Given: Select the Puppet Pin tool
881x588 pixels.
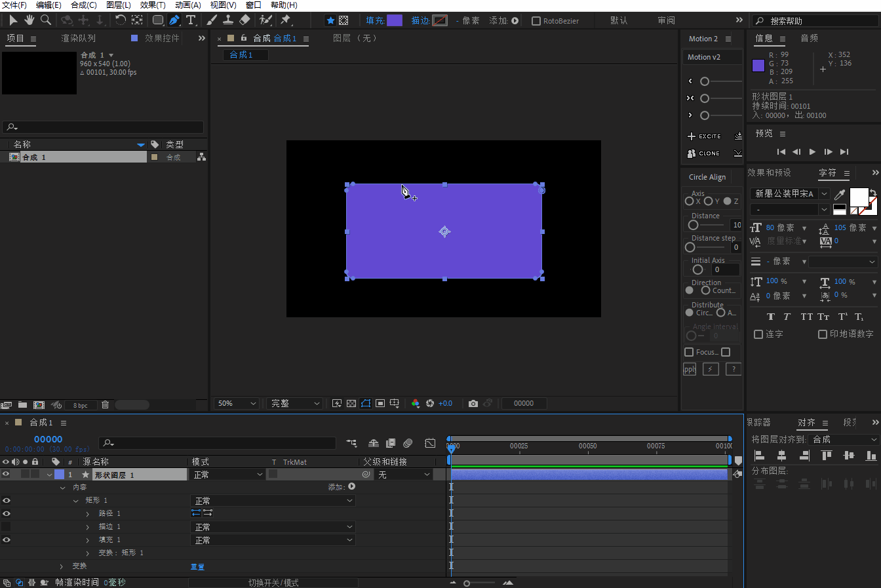Looking at the screenshot, I should [x=286, y=20].
